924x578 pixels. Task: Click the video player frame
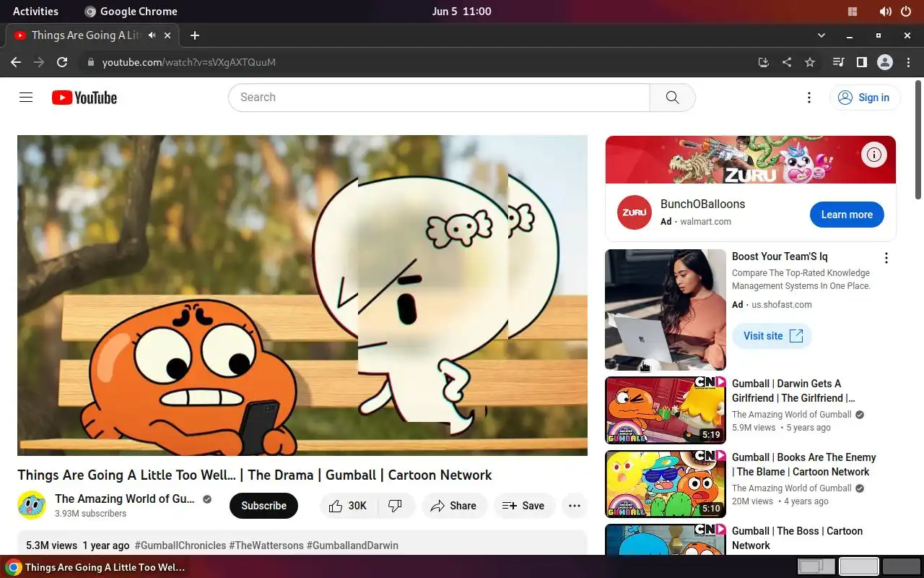coord(302,296)
